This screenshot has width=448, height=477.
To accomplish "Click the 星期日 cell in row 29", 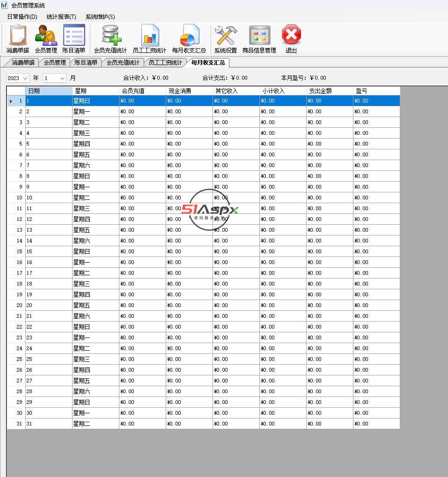I will tap(95, 402).
